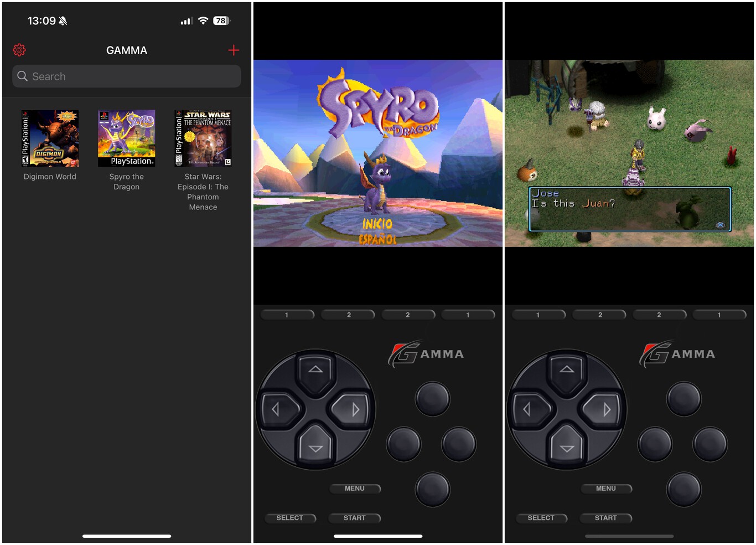The image size is (756, 545).
Task: Add a new game with the plus icon
Action: [x=234, y=50]
